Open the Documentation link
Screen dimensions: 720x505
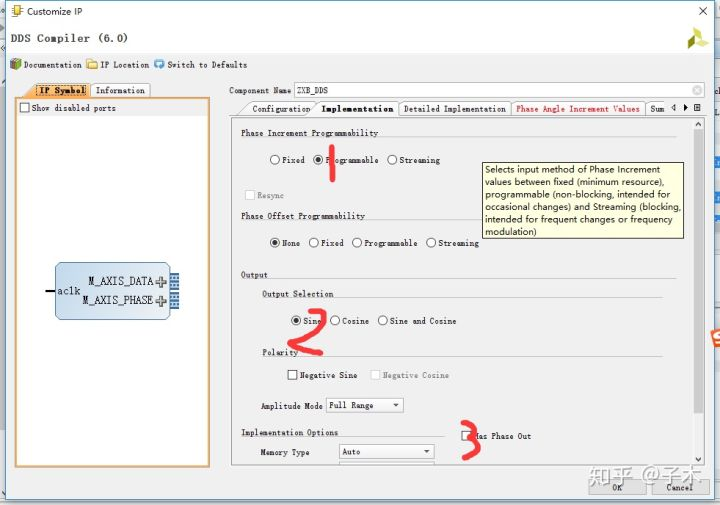point(52,65)
